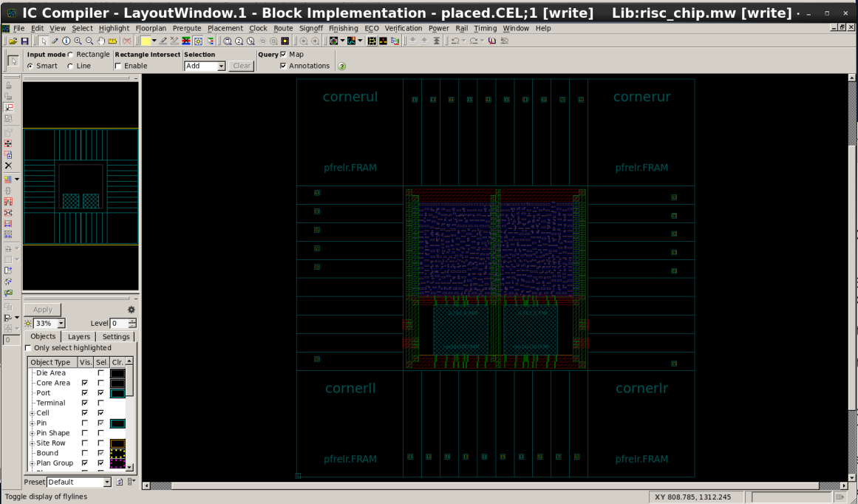Switch to the Layers tab
The width and height of the screenshot is (858, 504).
pyautogui.click(x=78, y=336)
